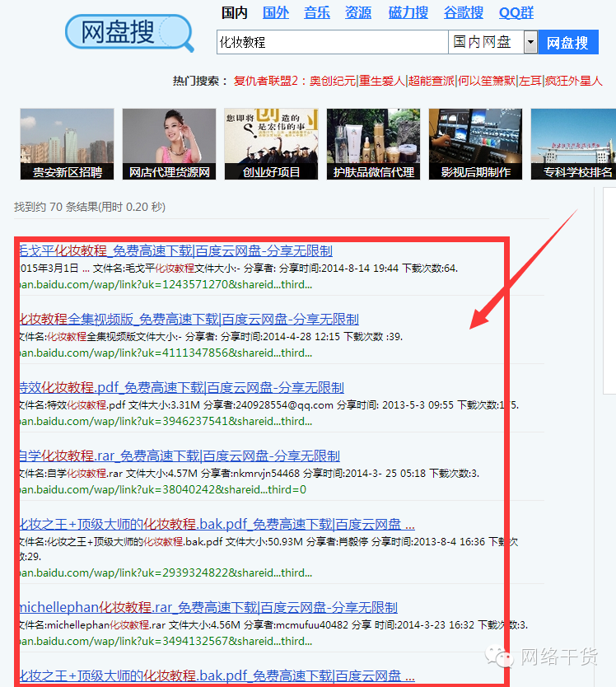Click hot search 重生爱人
Image resolution: width=616 pixels, height=687 pixels.
381,81
